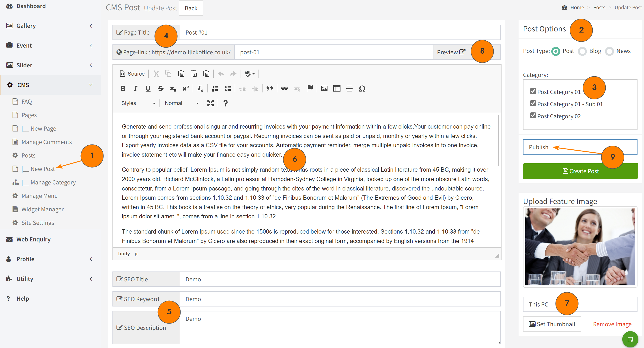Select Blog post type radio

pos(582,51)
